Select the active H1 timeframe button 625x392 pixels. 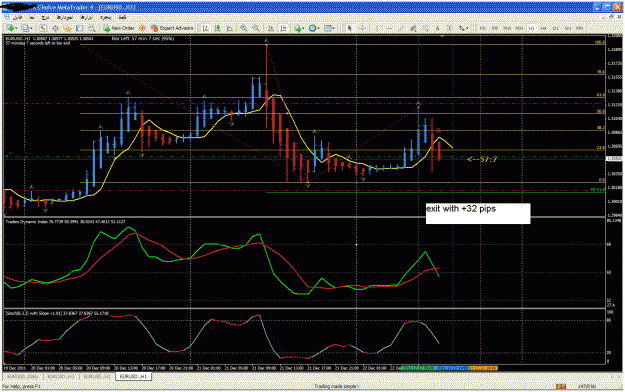coord(532,28)
